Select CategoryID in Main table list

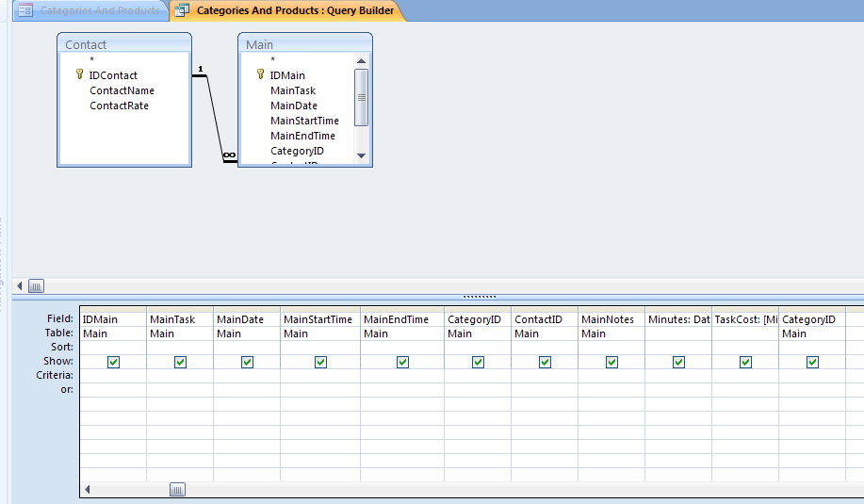297,151
